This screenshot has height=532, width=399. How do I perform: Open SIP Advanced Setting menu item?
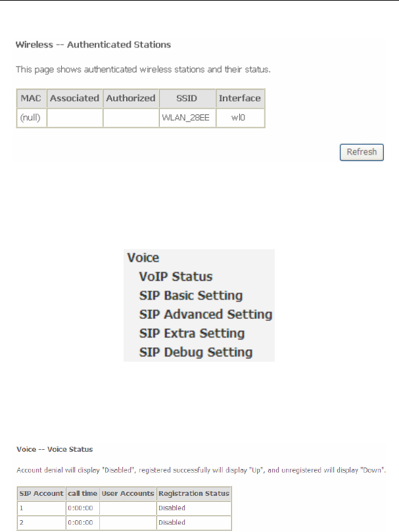205,314
